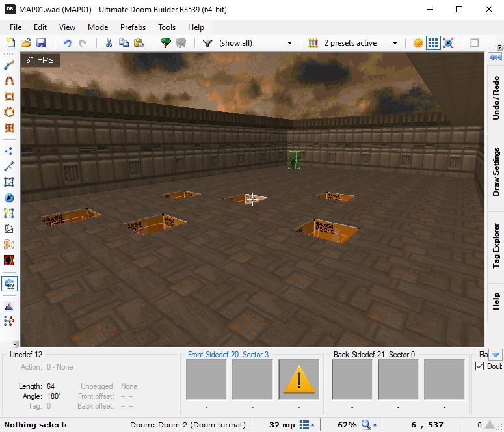Open the grid size dropdown in status bar

pos(307,425)
